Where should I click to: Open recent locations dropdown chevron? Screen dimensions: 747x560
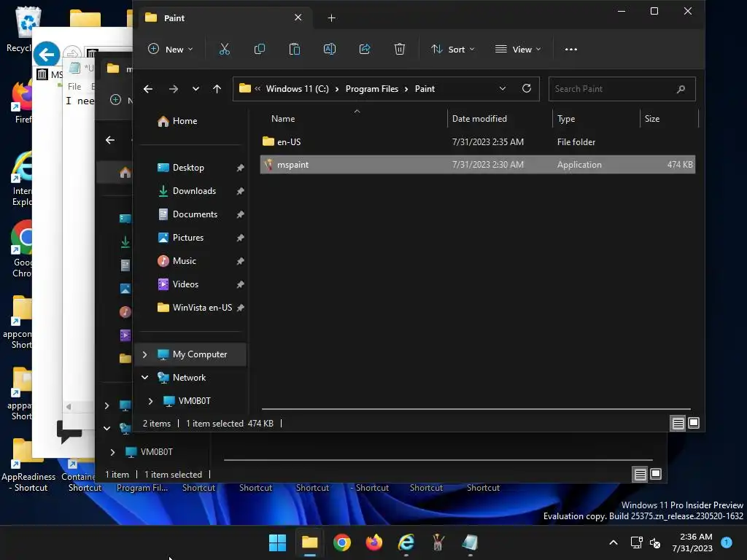196,89
